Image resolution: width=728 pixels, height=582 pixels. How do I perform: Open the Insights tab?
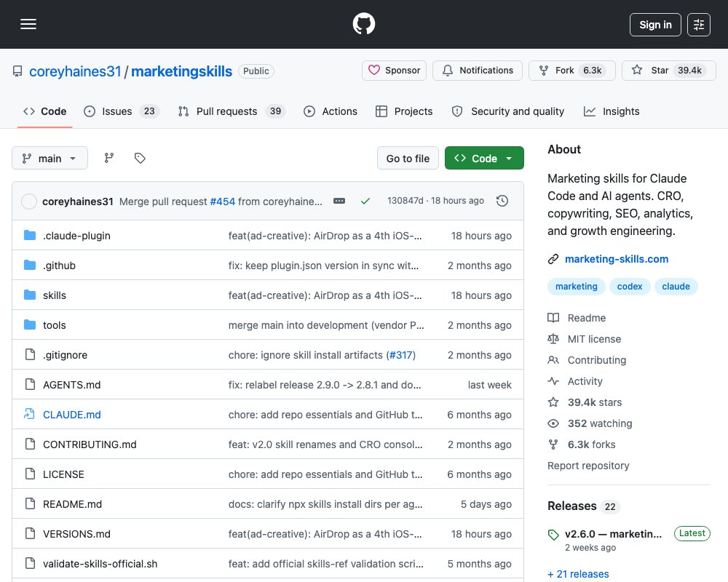(612, 111)
